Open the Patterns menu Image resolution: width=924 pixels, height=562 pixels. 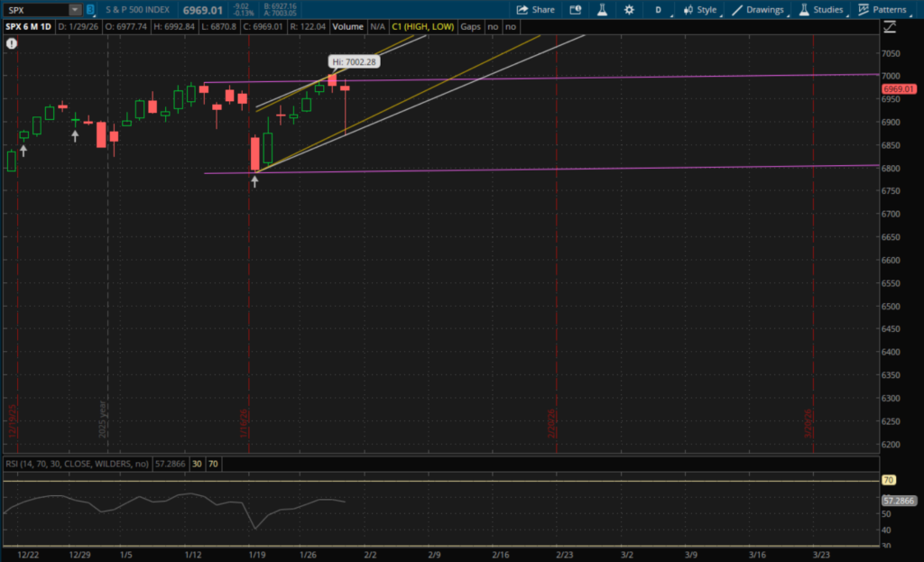(x=882, y=10)
